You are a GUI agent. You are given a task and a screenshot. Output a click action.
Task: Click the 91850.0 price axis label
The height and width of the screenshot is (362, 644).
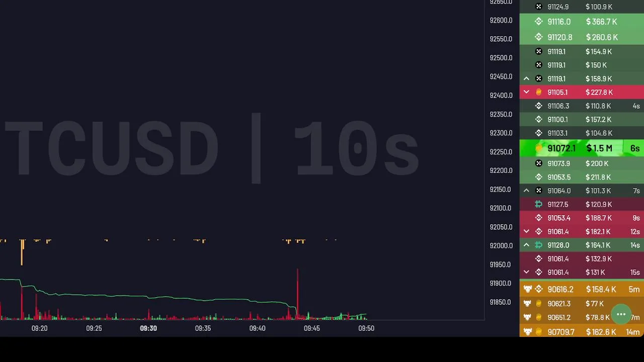[x=501, y=302]
